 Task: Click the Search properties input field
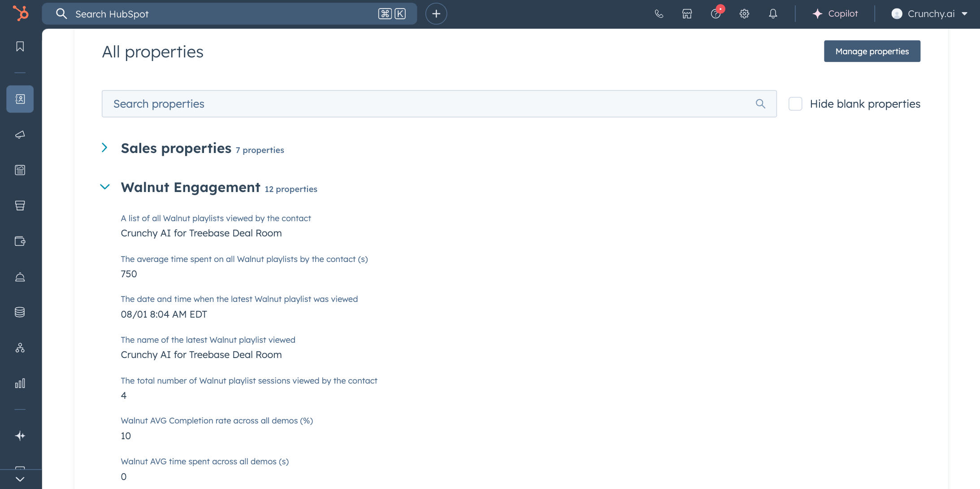click(403, 104)
